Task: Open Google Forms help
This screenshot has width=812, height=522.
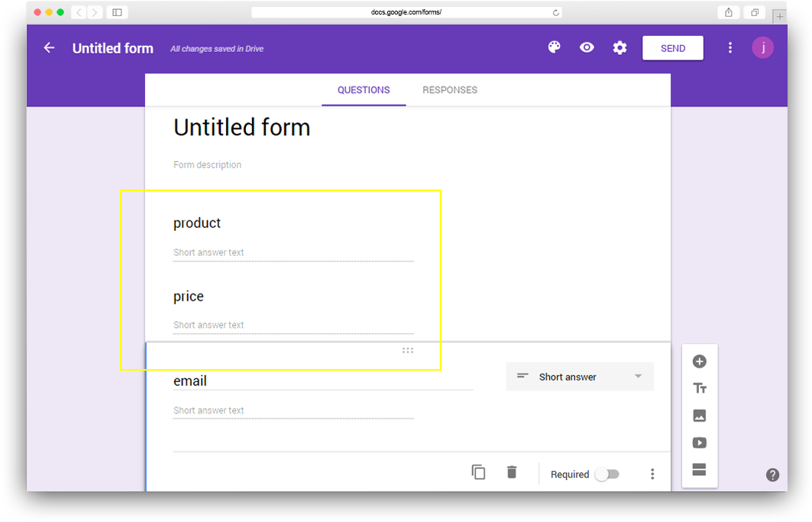Action: point(772,475)
